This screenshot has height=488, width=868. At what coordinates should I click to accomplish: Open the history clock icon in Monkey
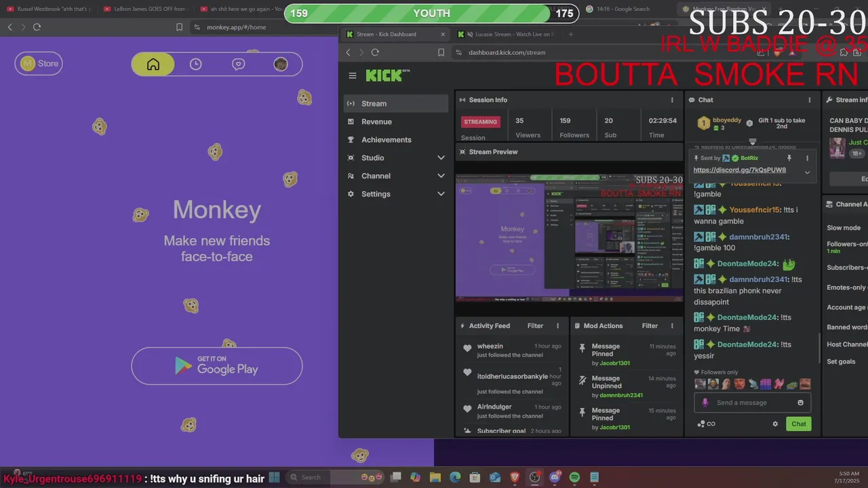pyautogui.click(x=195, y=64)
